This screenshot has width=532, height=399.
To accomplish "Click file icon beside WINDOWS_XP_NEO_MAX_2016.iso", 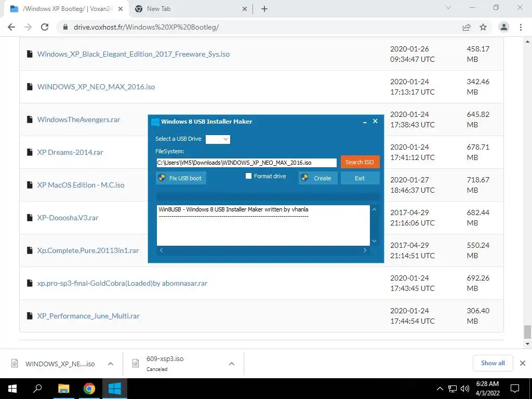I will (x=30, y=87).
